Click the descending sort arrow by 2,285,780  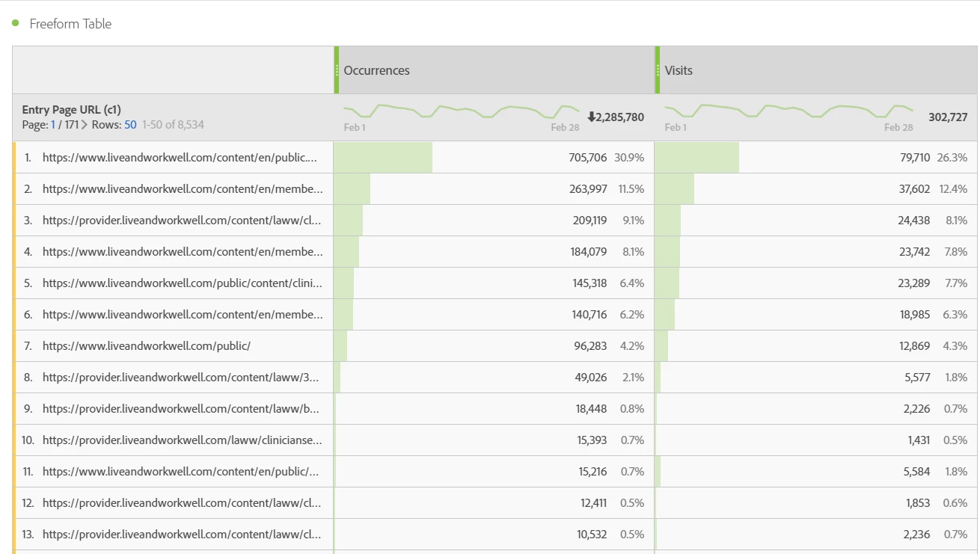pyautogui.click(x=591, y=117)
